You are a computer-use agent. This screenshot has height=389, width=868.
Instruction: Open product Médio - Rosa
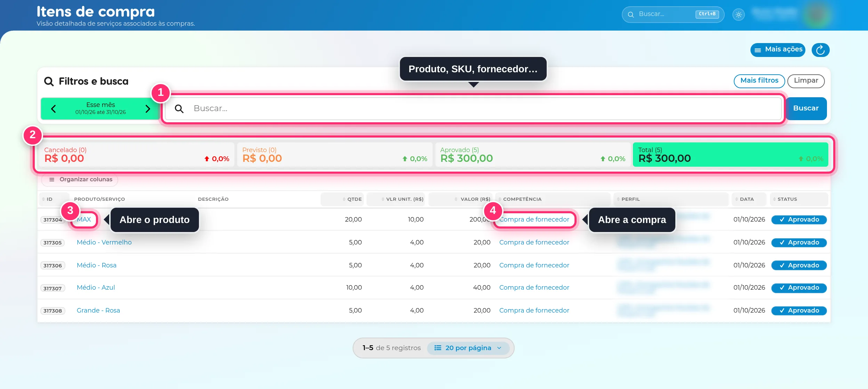point(97,265)
